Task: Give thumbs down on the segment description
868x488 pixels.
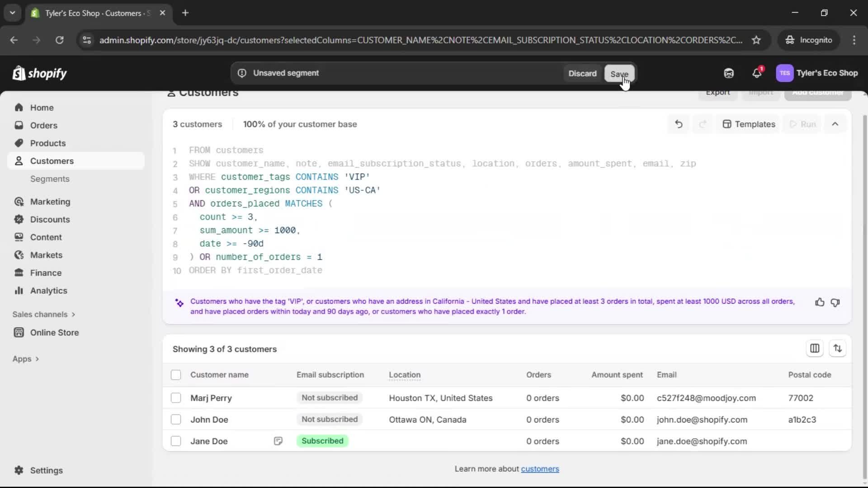Action: pyautogui.click(x=835, y=302)
